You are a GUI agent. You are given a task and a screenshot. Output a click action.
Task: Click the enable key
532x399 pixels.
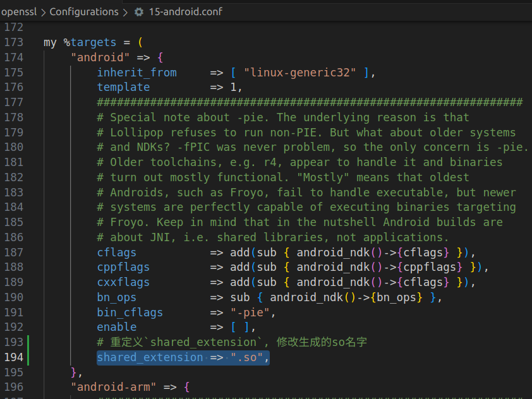pos(117,327)
